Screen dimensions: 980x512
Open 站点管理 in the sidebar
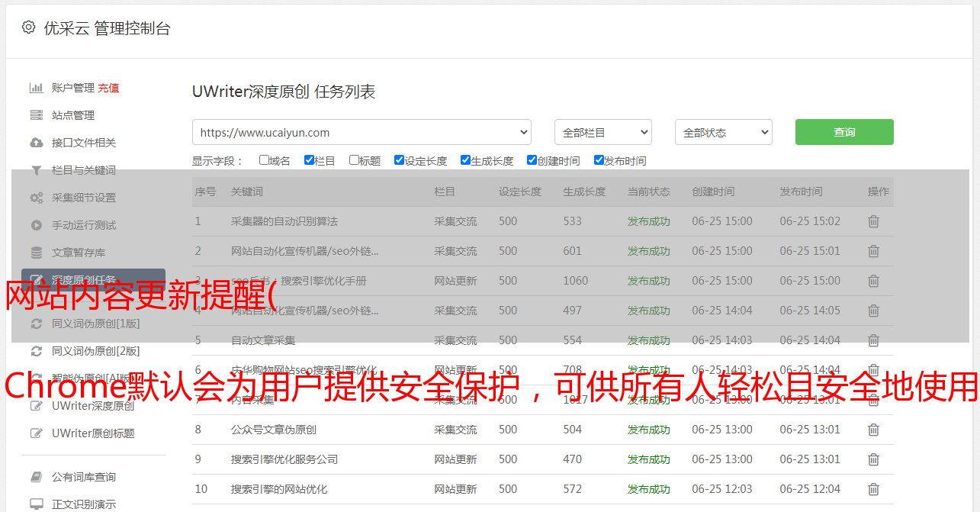point(73,115)
